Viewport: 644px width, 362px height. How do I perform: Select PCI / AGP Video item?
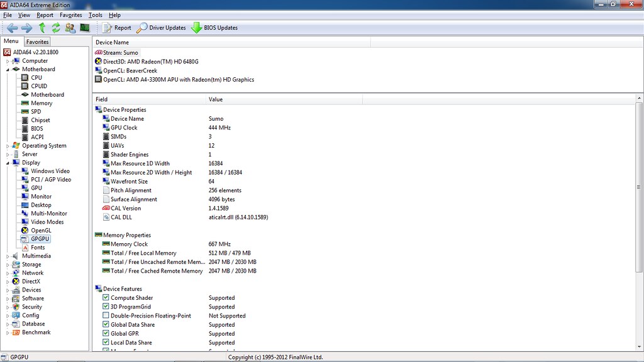coord(51,180)
